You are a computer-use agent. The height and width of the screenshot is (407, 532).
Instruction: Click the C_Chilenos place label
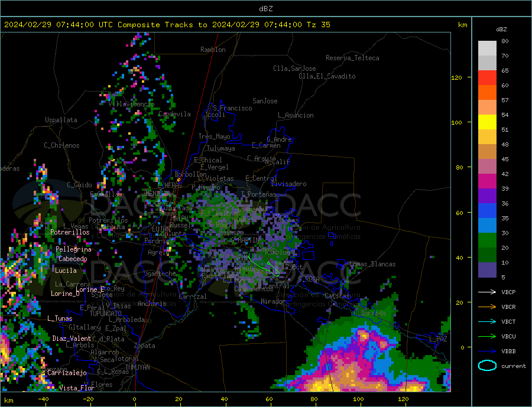(x=61, y=145)
